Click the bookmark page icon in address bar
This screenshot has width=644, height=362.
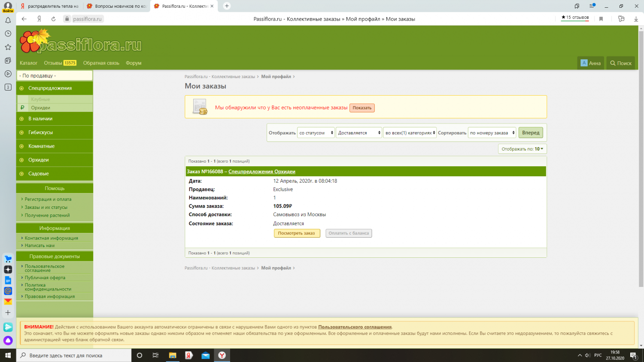[601, 19]
